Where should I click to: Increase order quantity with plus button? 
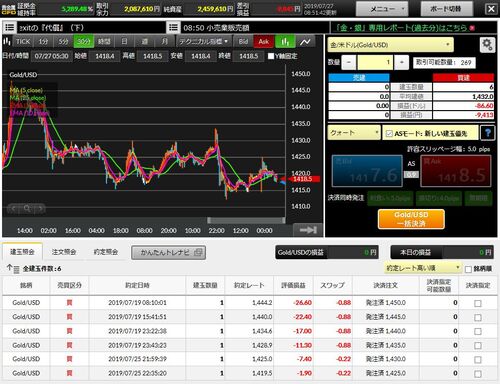[x=402, y=62]
